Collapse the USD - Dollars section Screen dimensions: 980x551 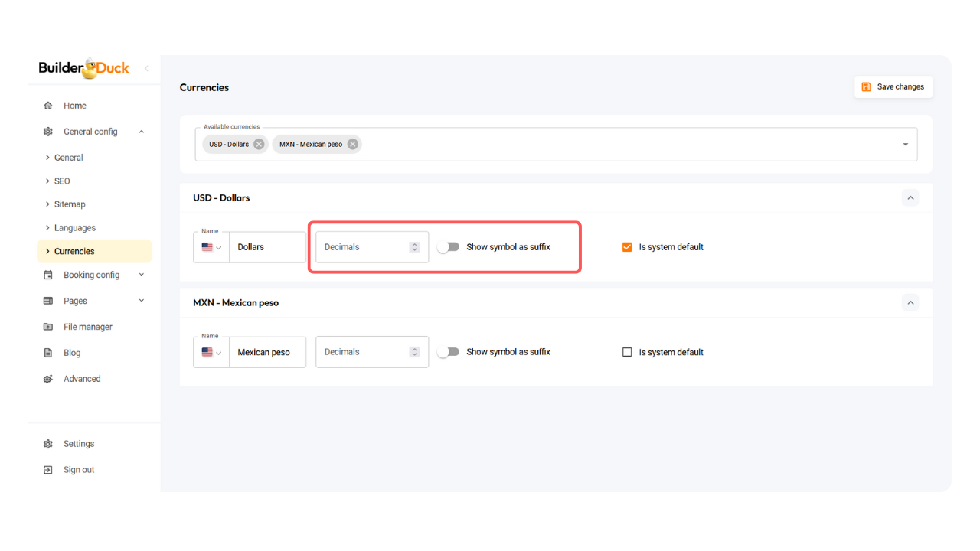point(910,198)
